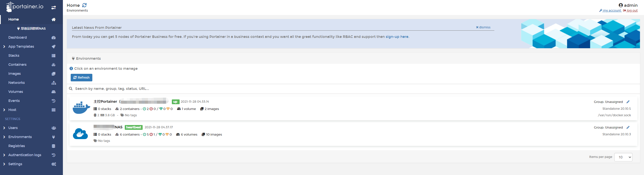The width and height of the screenshot is (644, 175).
Task: Open Networks in the sidebar
Action: coord(16,83)
